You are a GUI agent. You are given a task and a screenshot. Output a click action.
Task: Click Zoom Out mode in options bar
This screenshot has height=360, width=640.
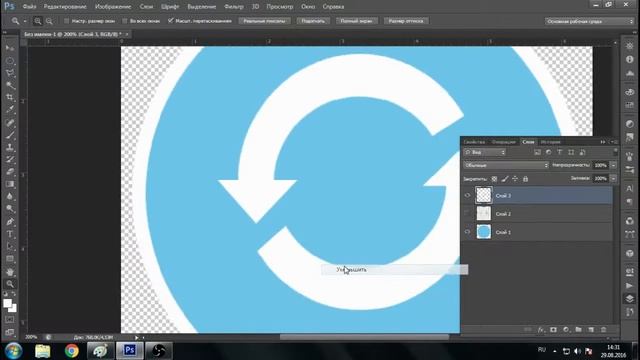[49, 21]
